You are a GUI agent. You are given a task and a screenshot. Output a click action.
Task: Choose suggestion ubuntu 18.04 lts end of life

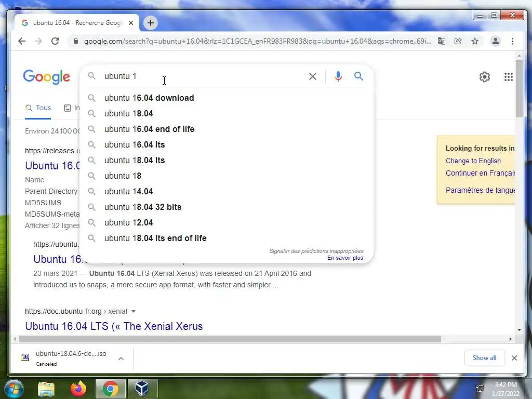pos(227,238)
